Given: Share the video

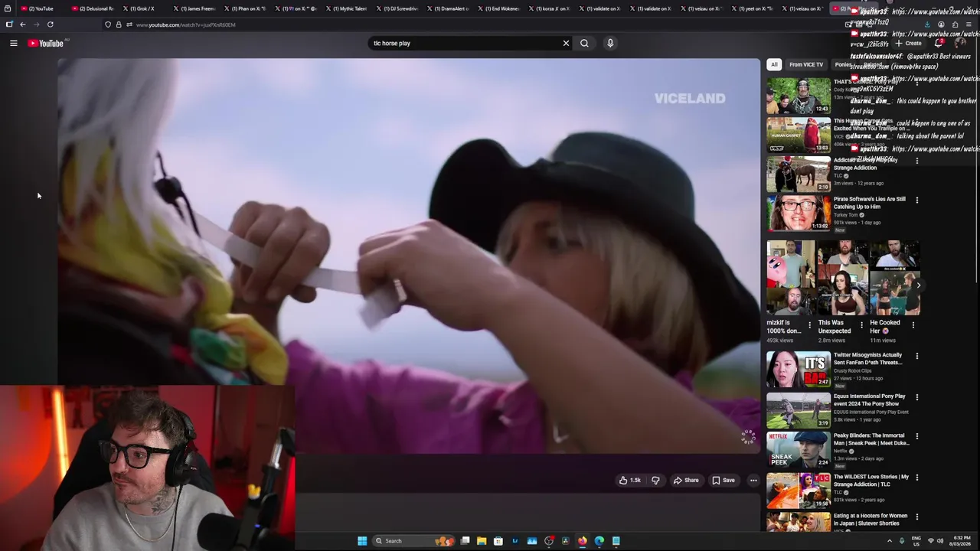Looking at the screenshot, I should pyautogui.click(x=686, y=481).
